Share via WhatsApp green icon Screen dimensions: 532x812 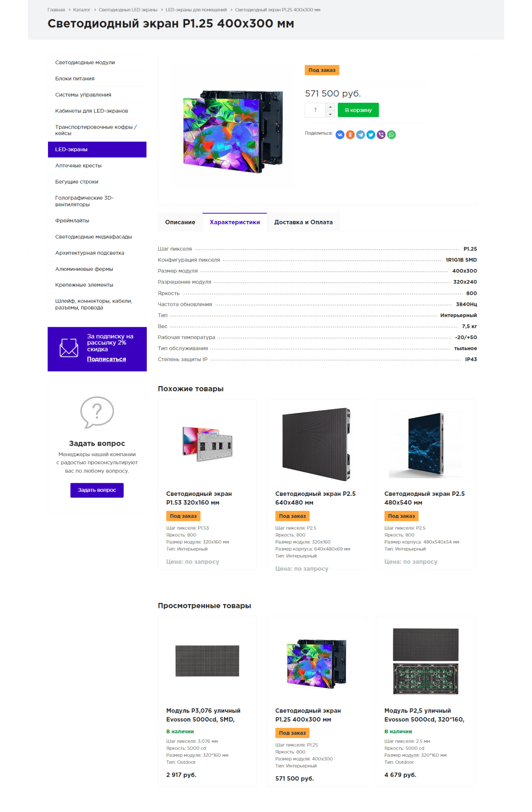pyautogui.click(x=391, y=135)
